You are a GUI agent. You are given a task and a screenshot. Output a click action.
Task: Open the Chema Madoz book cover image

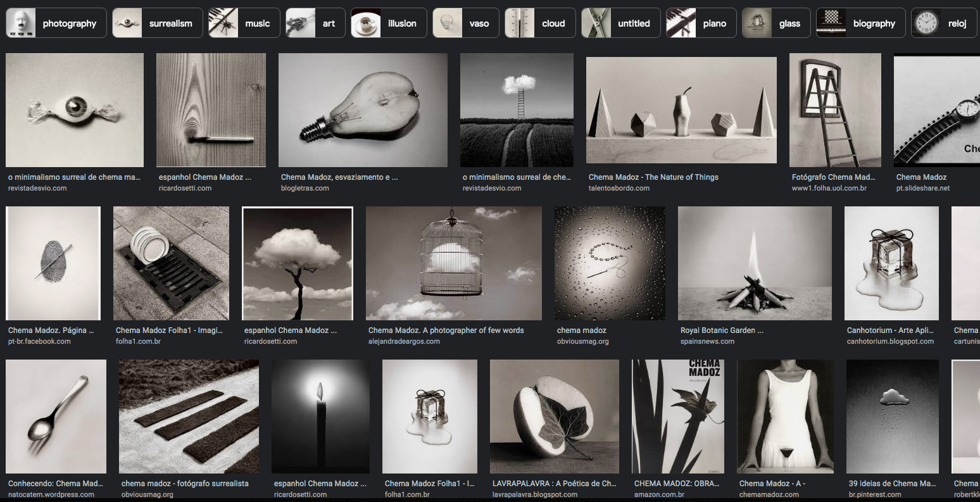678,417
